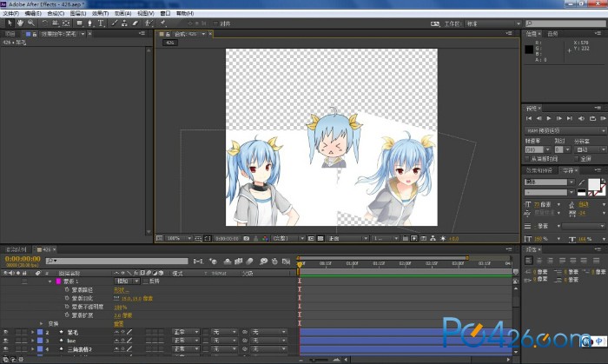Expand layer 2 properties triangle

[33, 332]
